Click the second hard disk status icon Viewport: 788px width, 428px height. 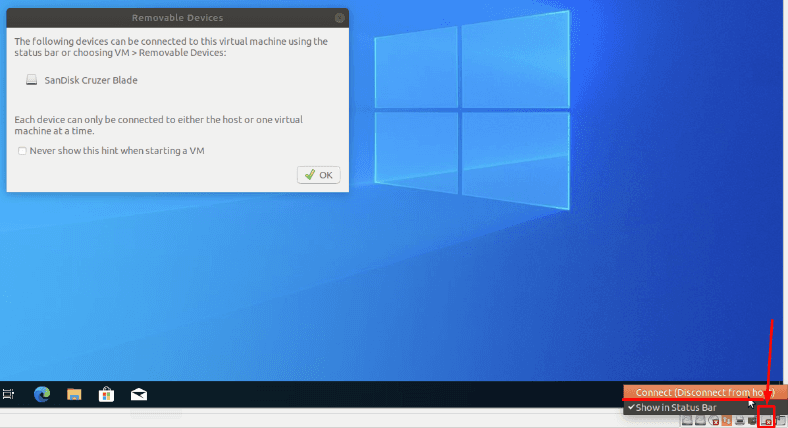click(x=700, y=420)
